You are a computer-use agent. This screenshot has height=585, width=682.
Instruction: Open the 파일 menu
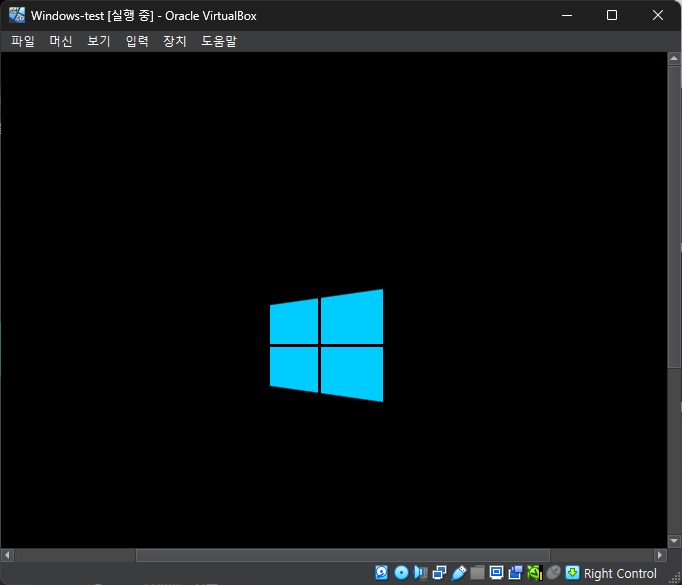click(23, 41)
